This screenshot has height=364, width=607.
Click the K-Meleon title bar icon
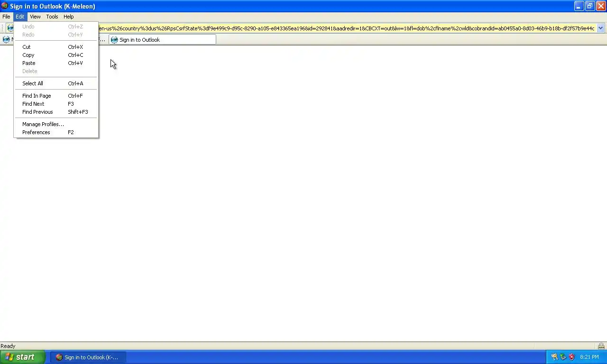[x=5, y=6]
